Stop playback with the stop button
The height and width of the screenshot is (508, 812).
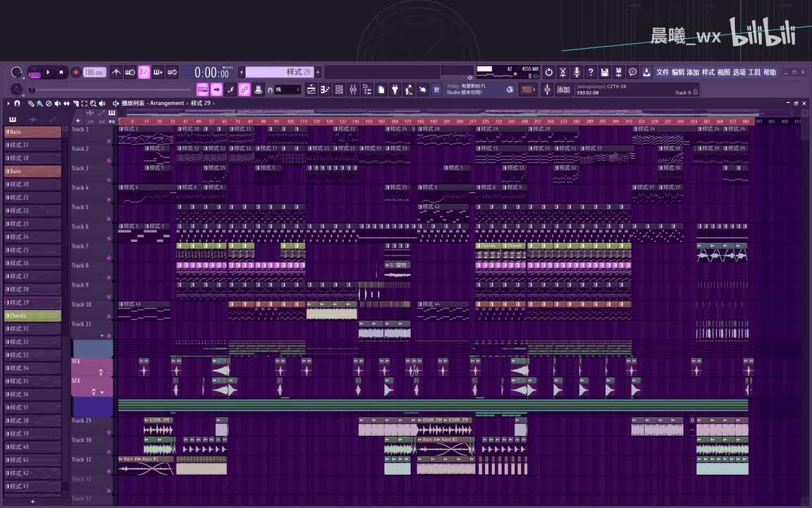(61, 72)
